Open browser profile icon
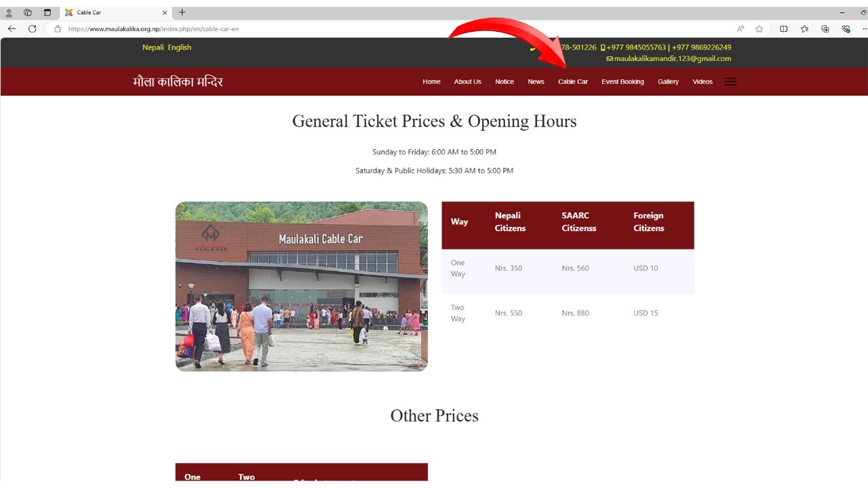The image size is (868, 488). tap(9, 12)
